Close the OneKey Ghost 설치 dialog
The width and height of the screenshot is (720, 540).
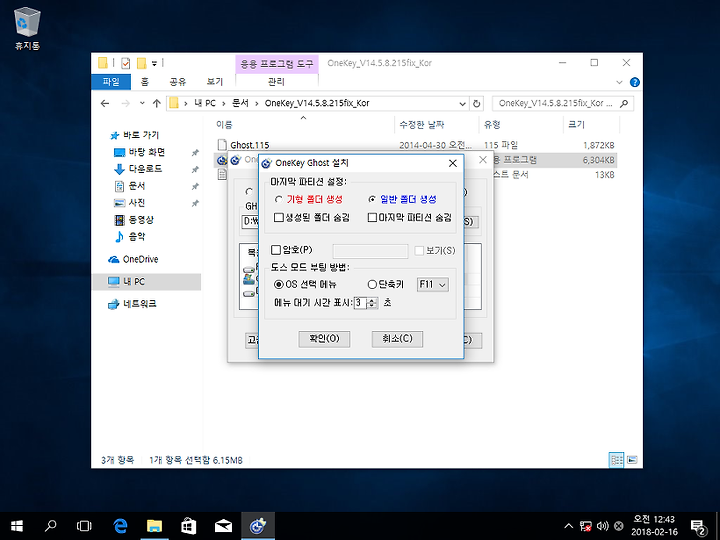[x=453, y=163]
